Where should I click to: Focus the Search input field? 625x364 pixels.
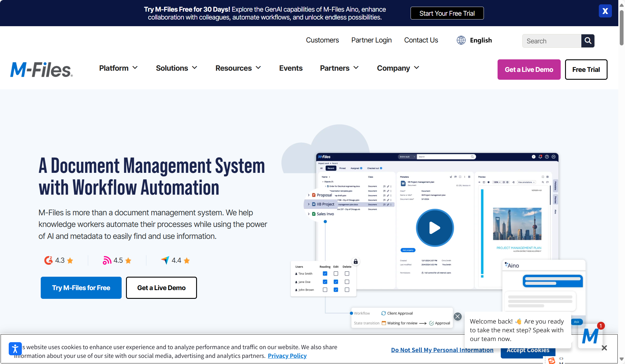[x=551, y=41]
